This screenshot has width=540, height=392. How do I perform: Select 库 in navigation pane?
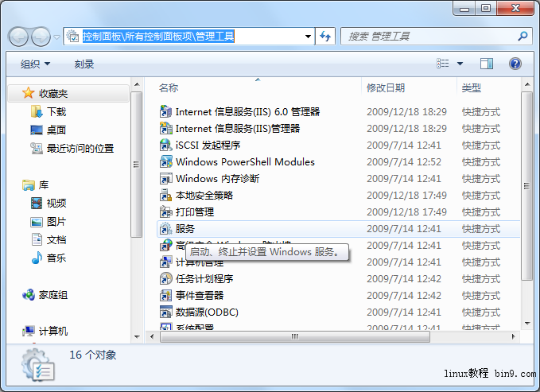44,185
